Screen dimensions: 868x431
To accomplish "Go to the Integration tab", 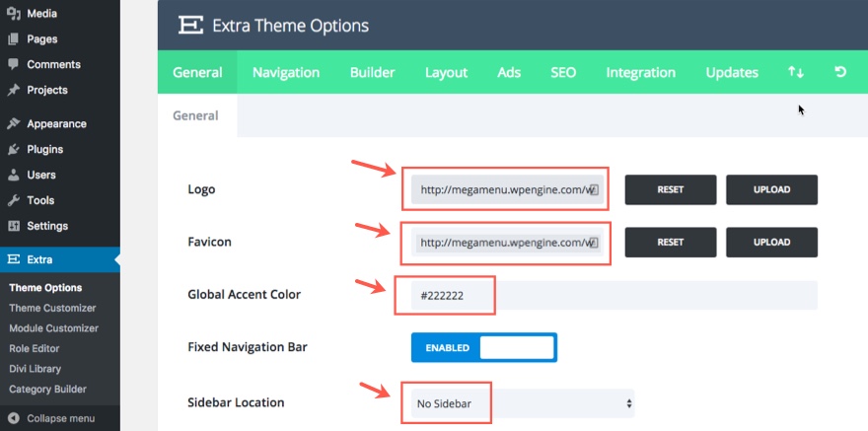I will coord(640,72).
